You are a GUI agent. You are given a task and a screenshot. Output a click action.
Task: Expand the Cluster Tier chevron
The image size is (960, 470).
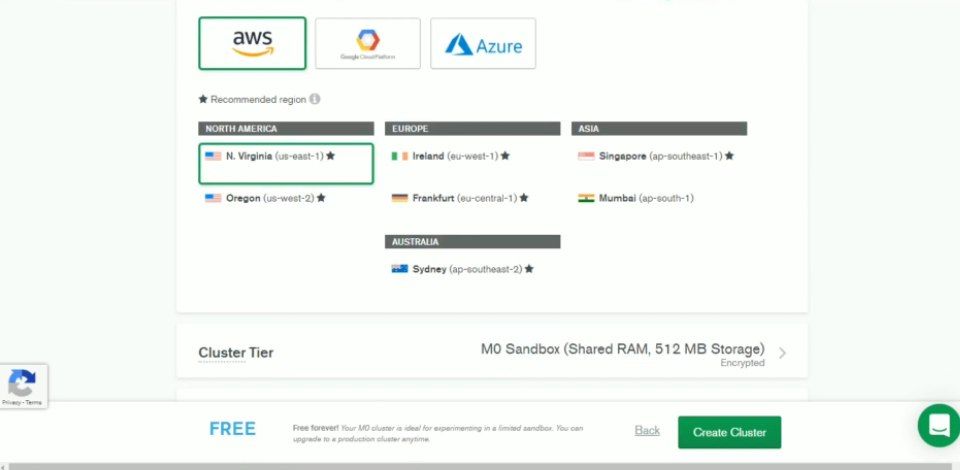(782, 353)
